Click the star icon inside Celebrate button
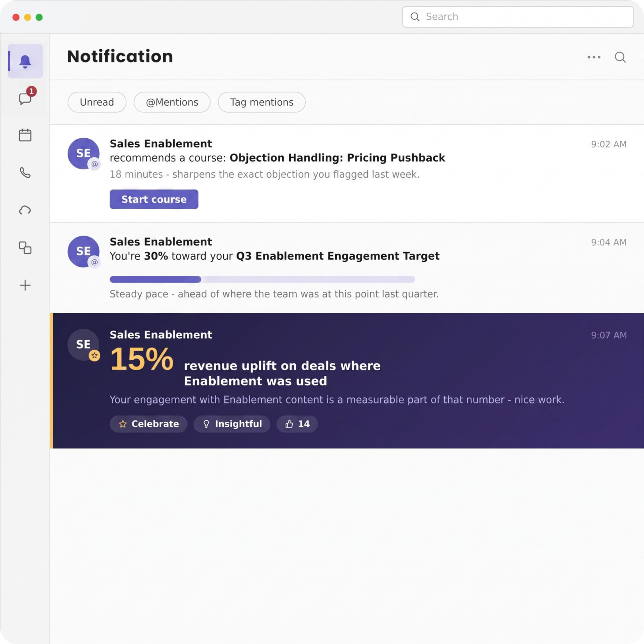Image resolution: width=644 pixels, height=644 pixels. click(123, 424)
